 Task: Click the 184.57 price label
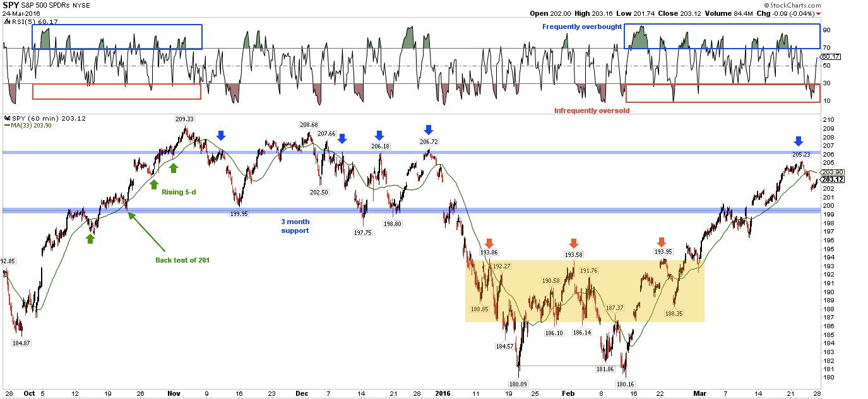point(505,346)
